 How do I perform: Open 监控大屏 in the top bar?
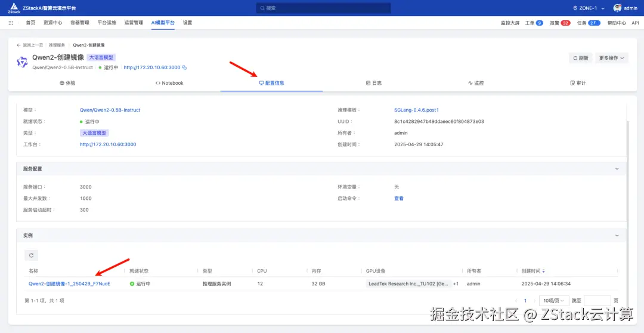[x=510, y=23]
